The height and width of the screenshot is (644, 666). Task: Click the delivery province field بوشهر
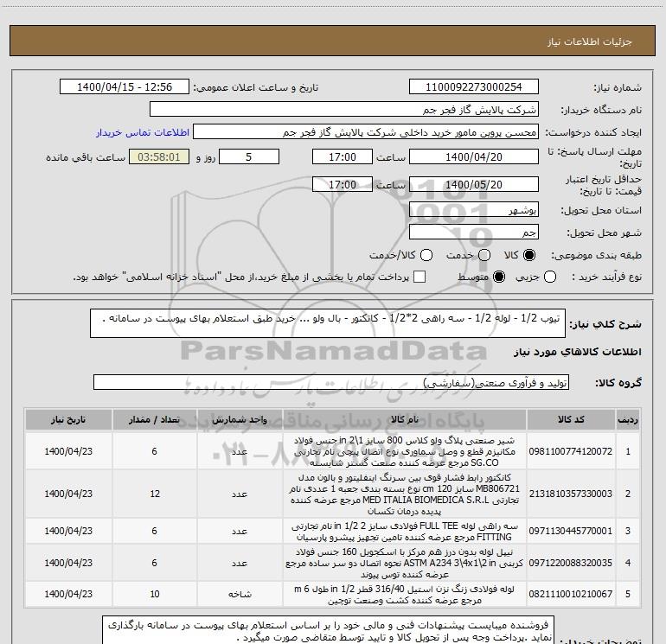(474, 210)
